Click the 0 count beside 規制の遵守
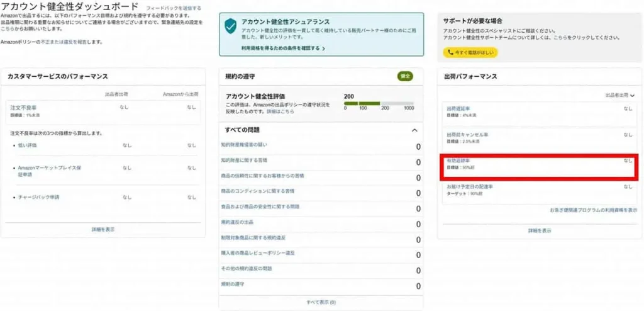This screenshot has height=311, width=644. 418,286
